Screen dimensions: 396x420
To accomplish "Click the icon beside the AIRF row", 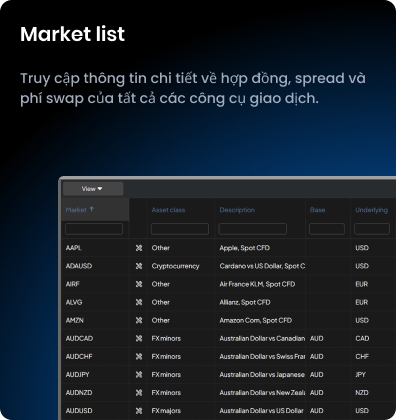I will click(x=139, y=284).
